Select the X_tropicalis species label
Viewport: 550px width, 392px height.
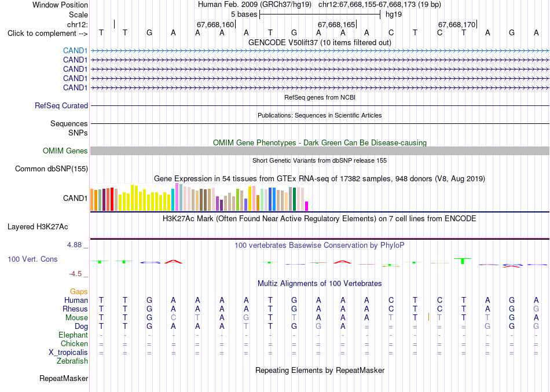coord(68,353)
